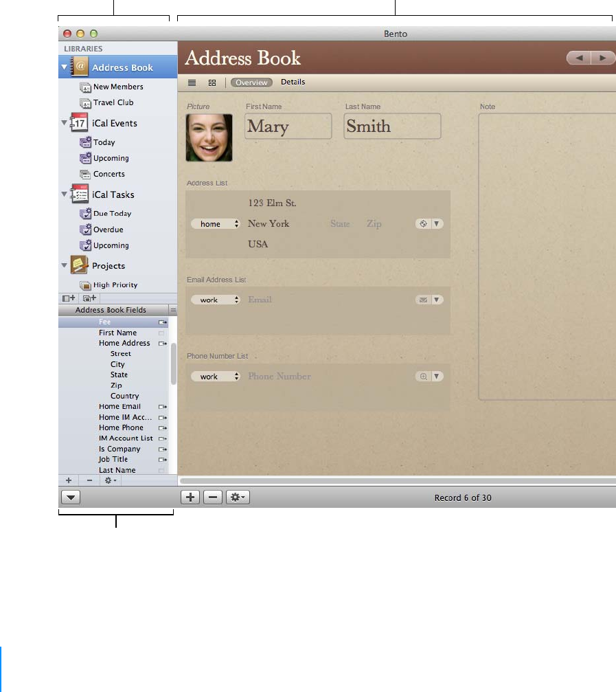The height and width of the screenshot is (692, 616).
Task: Click Mary Smith's contact picture
Action: [x=209, y=137]
